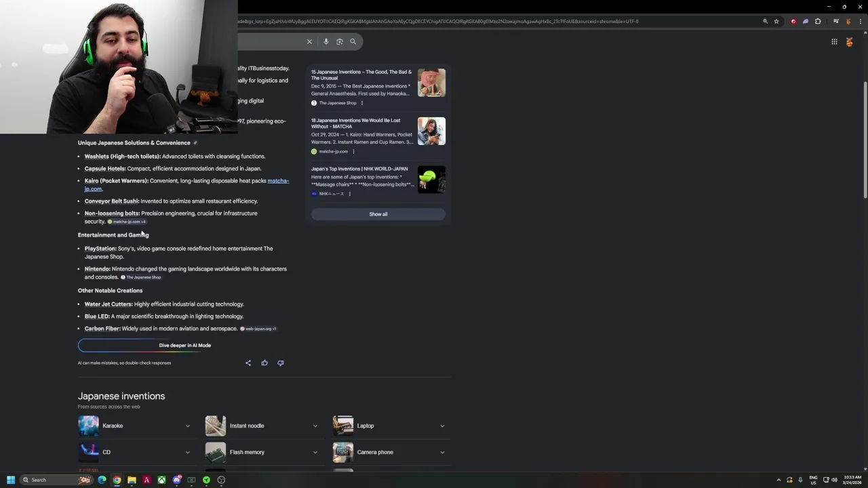Clear the Google search box with X

pyautogui.click(x=309, y=41)
